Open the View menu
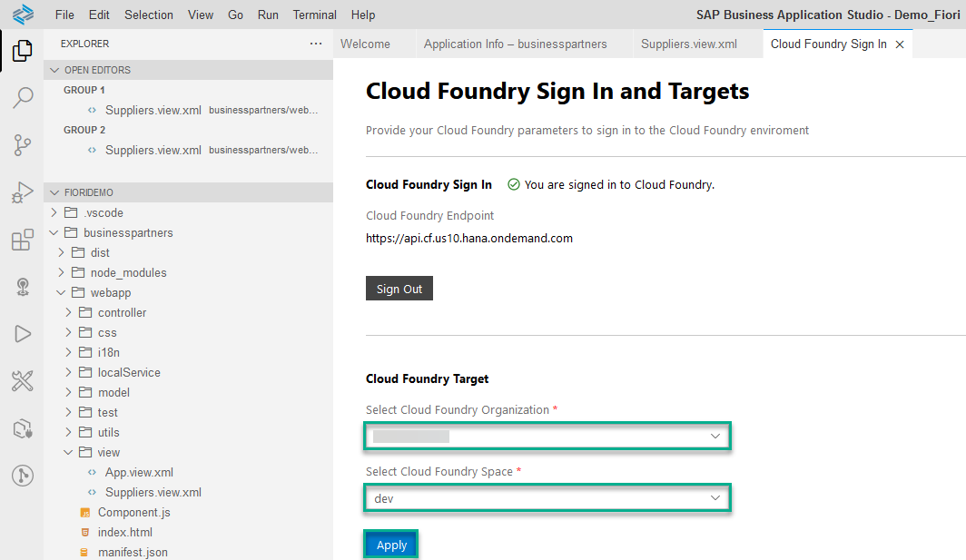Screen dimensions: 966x560 coord(201,15)
